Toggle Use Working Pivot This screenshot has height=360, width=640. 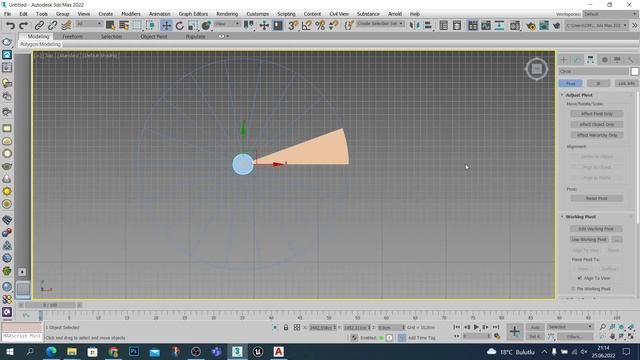[x=589, y=239]
